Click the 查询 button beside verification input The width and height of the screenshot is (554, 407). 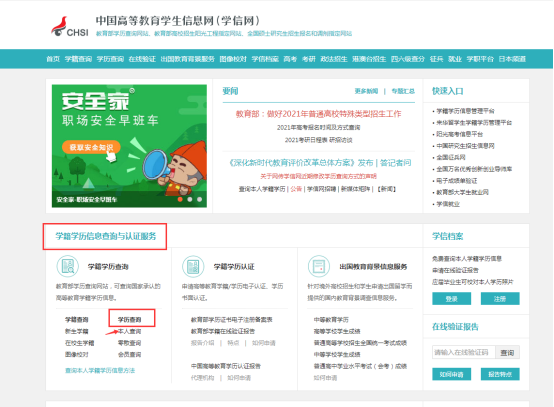(x=507, y=352)
